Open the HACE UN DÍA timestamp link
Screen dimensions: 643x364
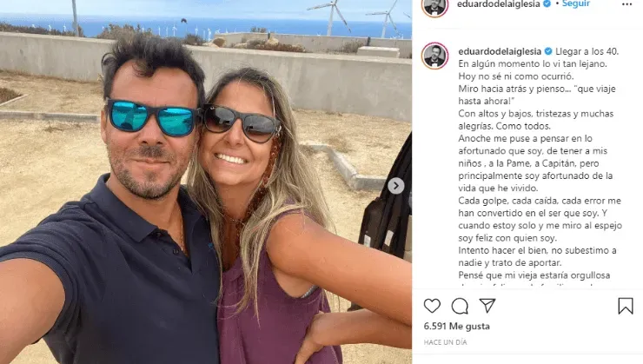tap(445, 342)
